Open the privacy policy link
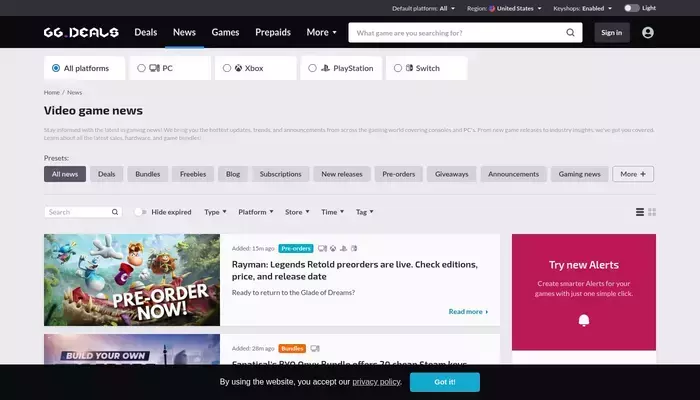Image resolution: width=700 pixels, height=400 pixels. coord(376,382)
